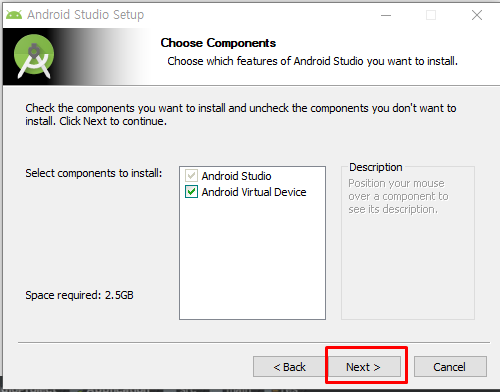The image size is (500, 392).
Task: Uncheck the Android Virtual Device checkbox
Action: (x=191, y=192)
